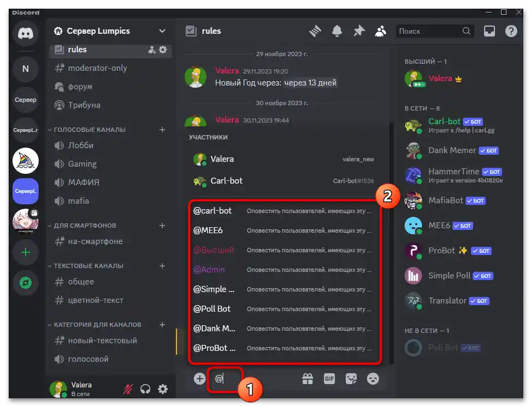Invite people to rules channel icon

tap(152, 50)
